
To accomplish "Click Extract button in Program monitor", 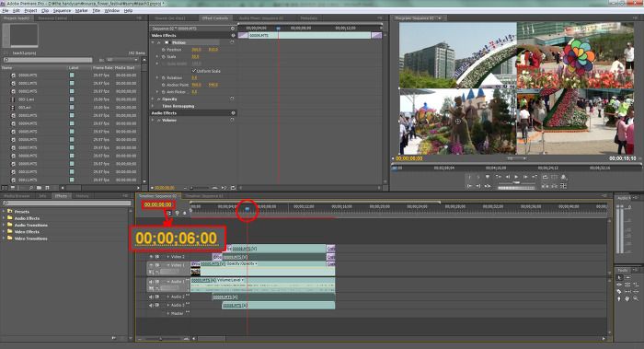I will (555, 186).
